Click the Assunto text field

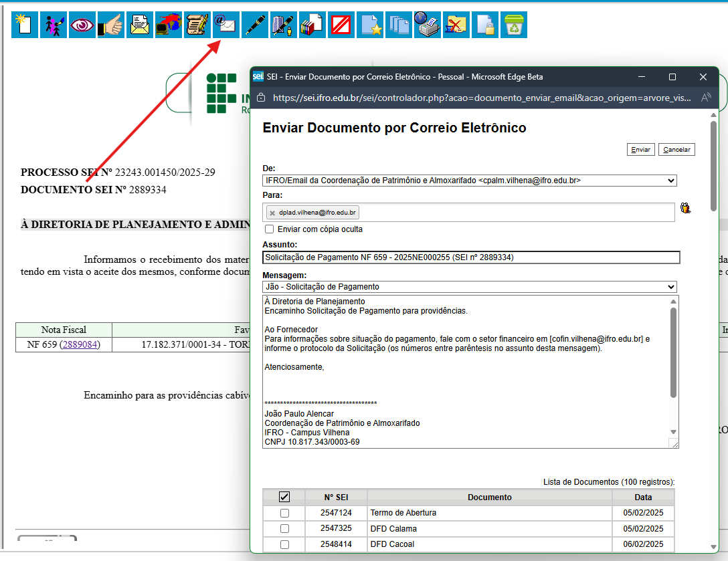(x=471, y=257)
